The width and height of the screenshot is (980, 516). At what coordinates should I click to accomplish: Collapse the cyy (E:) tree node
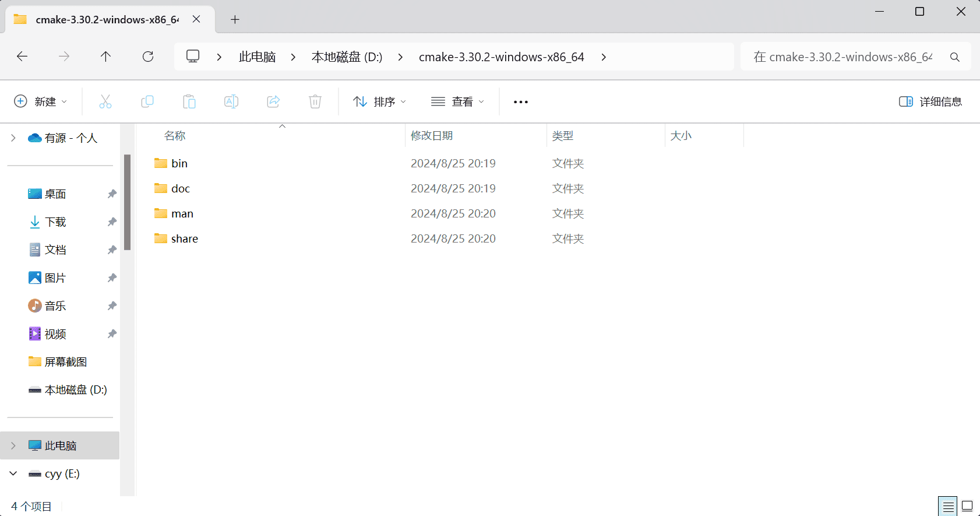[13, 473]
